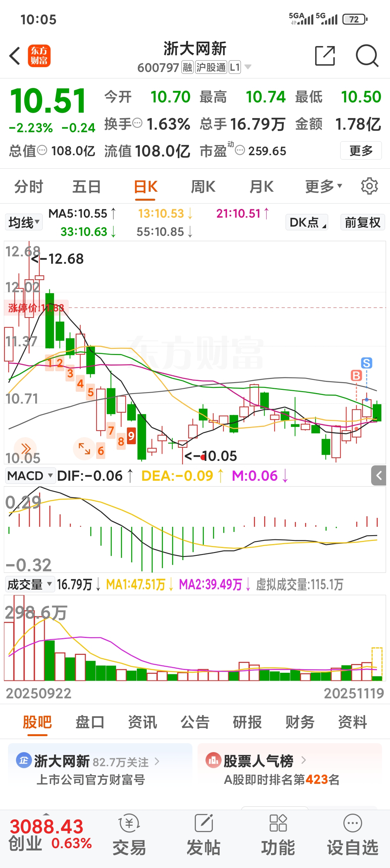Switch to 财务 tab
Screen dimensions: 390x868
(300, 722)
